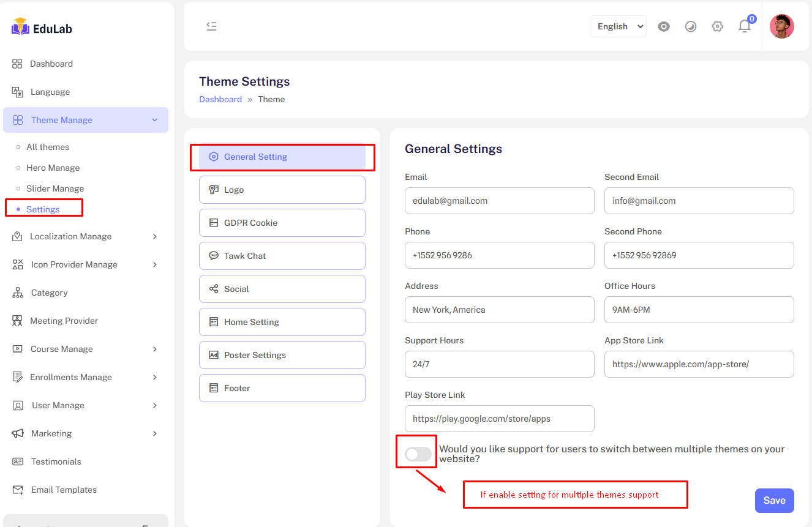Toggle dark mode with the moon icon
This screenshot has width=812, height=527.
[691, 26]
